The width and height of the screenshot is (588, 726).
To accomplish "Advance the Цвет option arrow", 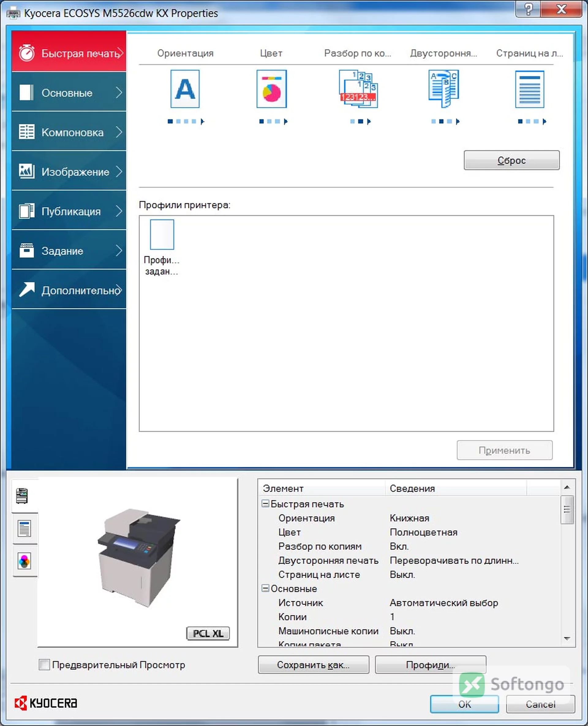I will [x=286, y=121].
